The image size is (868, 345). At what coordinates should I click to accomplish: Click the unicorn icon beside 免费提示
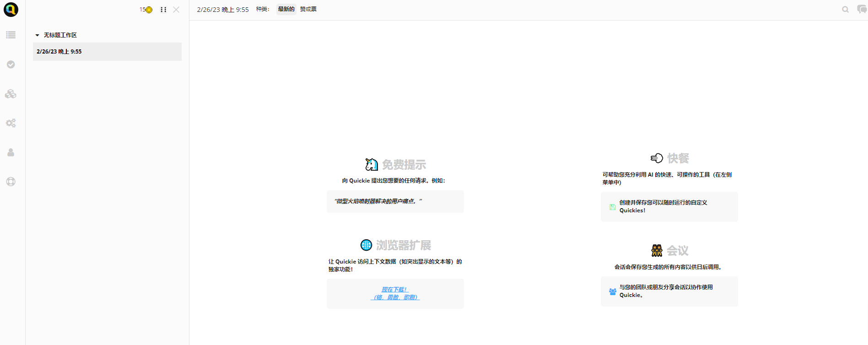click(372, 164)
